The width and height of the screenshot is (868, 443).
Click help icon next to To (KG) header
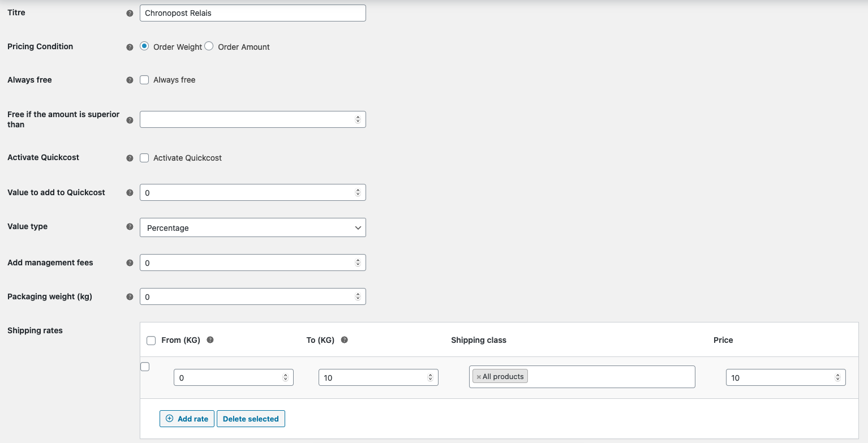pos(344,340)
